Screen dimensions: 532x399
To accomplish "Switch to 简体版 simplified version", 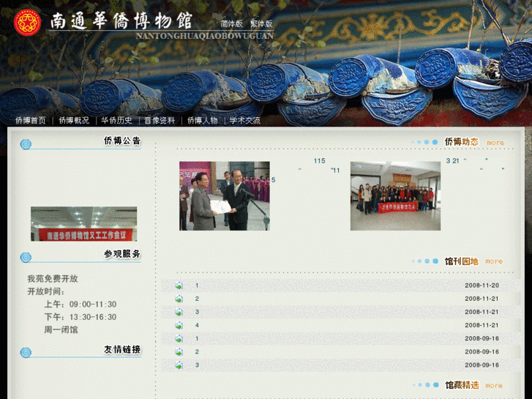I will (231, 23).
